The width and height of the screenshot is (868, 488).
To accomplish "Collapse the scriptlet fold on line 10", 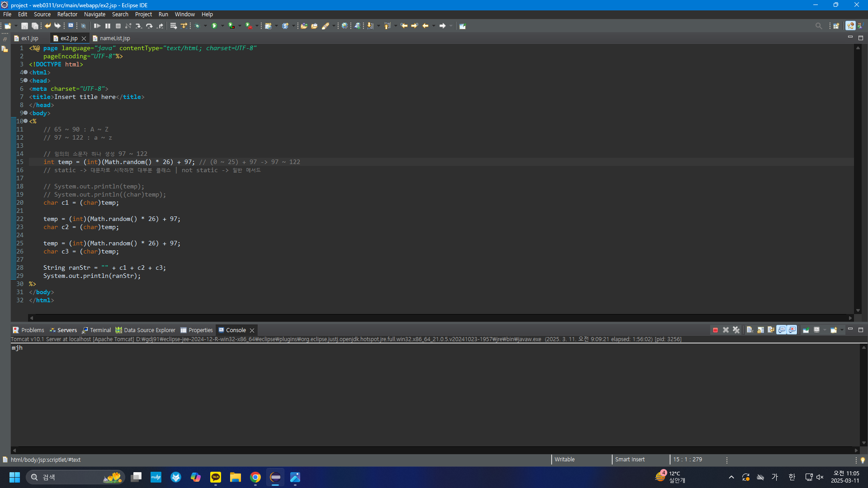I will pos(26,121).
